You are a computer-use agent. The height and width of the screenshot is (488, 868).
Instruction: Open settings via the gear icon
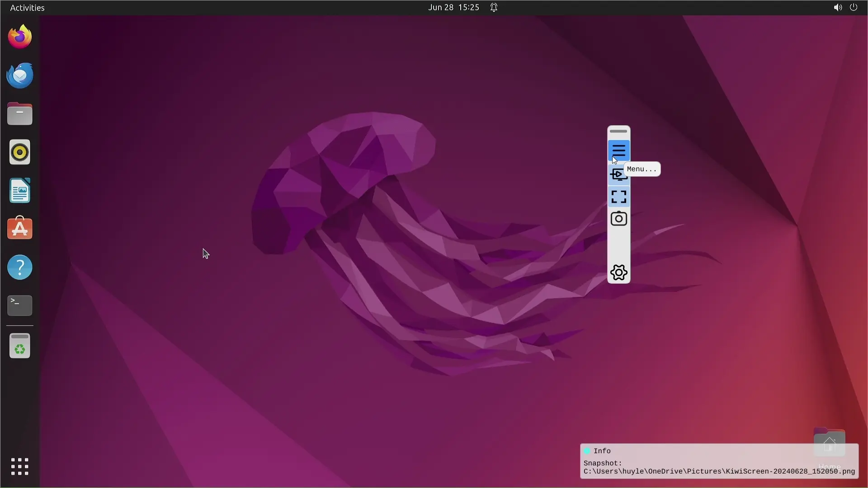tap(618, 272)
